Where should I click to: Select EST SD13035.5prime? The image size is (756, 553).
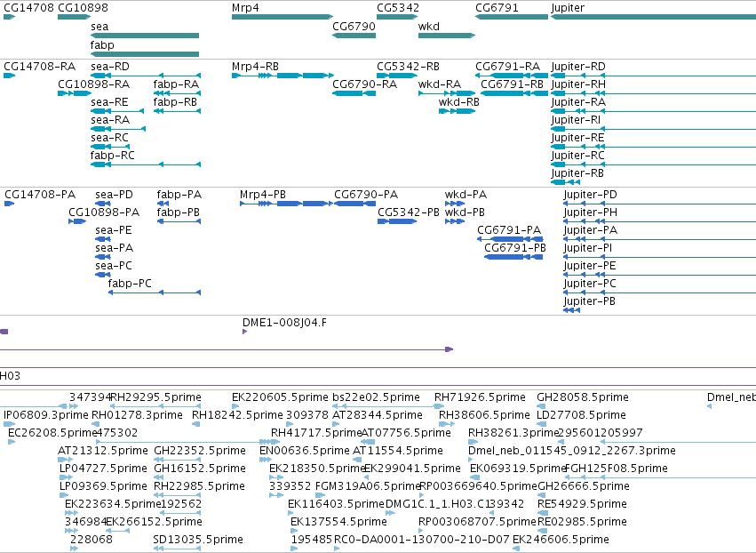pos(177,549)
